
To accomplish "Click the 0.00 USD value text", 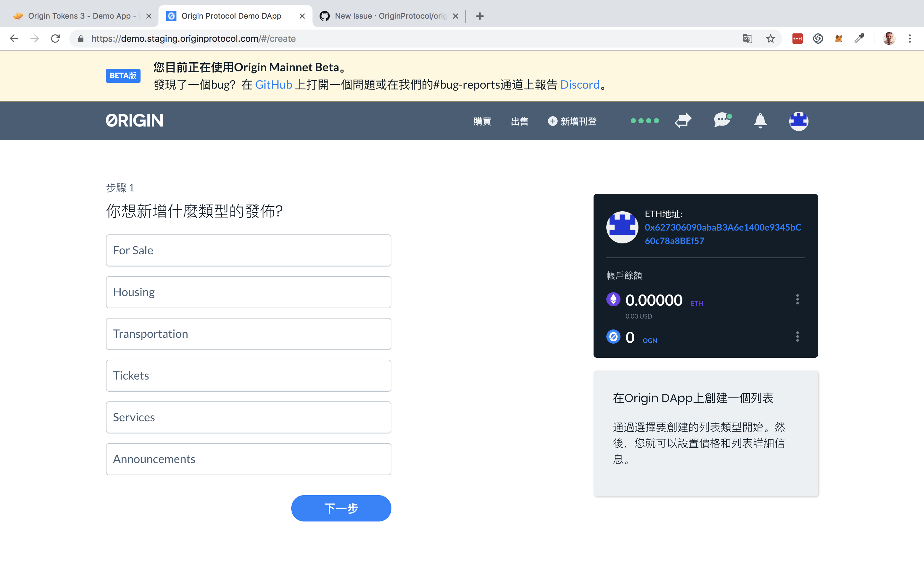I will click(x=638, y=316).
